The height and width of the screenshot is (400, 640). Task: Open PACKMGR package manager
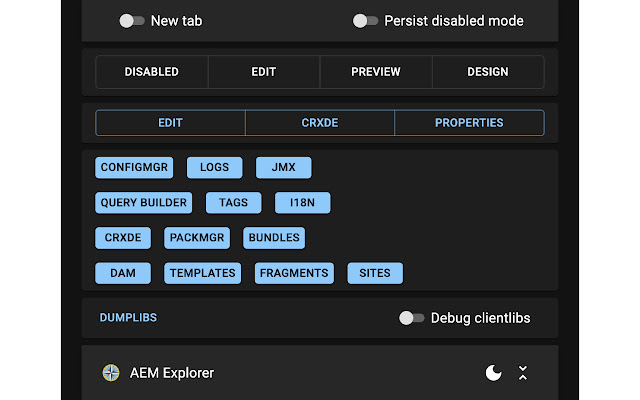[198, 238]
